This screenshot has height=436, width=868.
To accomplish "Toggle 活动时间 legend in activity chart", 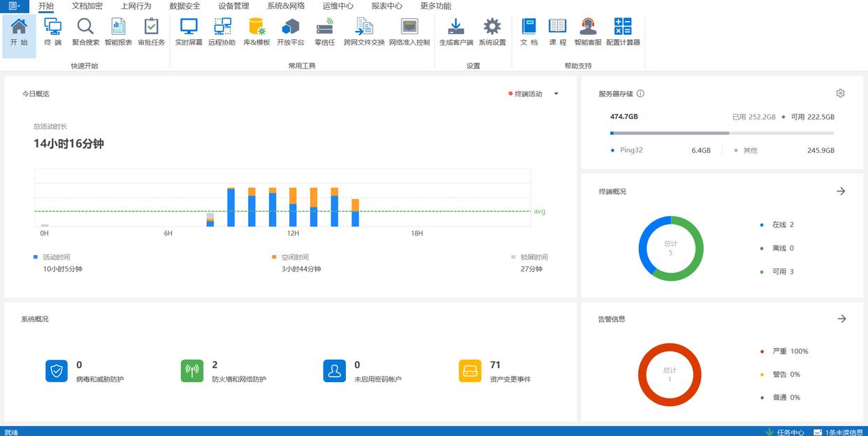I will (56, 257).
